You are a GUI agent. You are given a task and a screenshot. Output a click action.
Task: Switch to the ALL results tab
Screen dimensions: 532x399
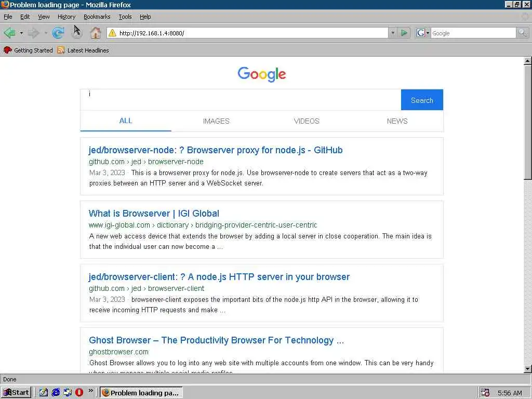click(126, 121)
